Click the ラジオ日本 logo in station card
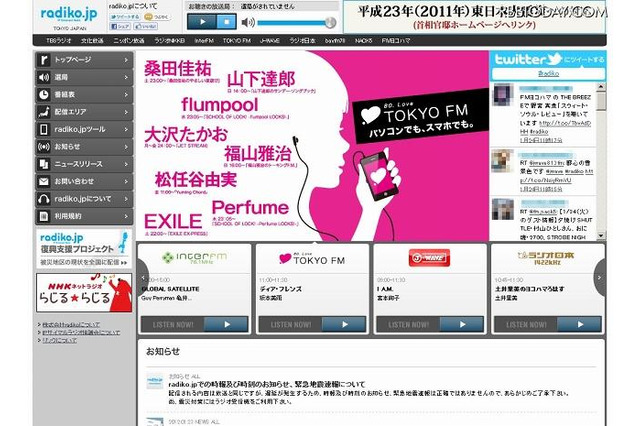Viewport: 640px width, 426px height. (546, 258)
